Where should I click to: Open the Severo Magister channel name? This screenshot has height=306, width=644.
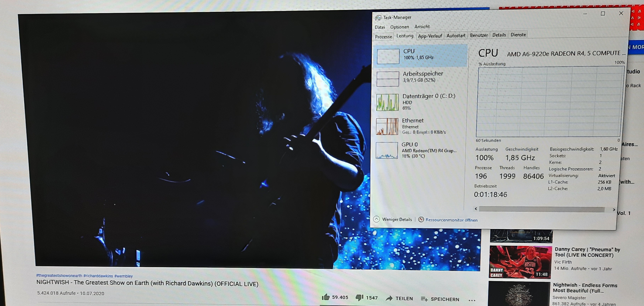(x=569, y=298)
